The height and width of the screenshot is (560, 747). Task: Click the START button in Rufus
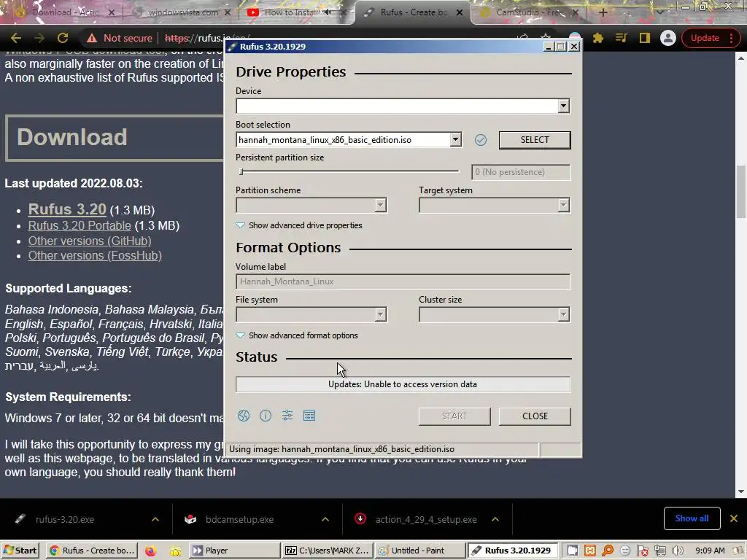[x=454, y=416]
